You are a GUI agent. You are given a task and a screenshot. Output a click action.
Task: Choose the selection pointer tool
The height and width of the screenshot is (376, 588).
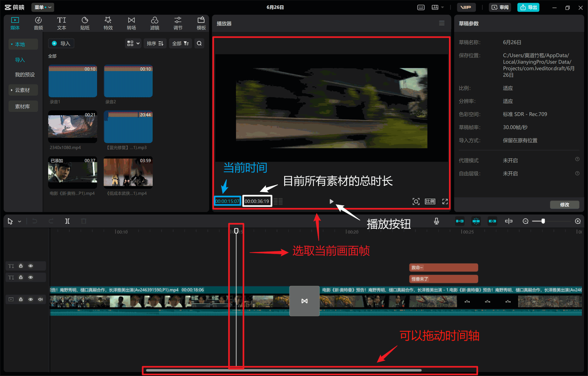(10, 221)
